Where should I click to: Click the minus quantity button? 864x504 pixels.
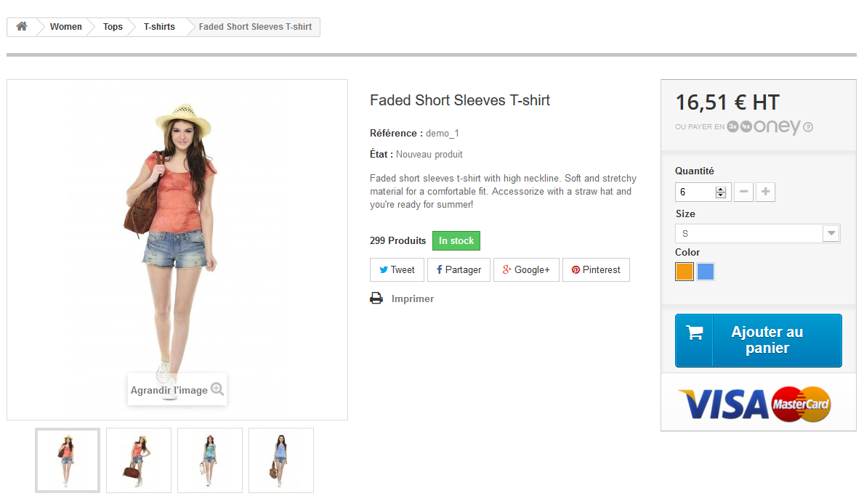743,192
